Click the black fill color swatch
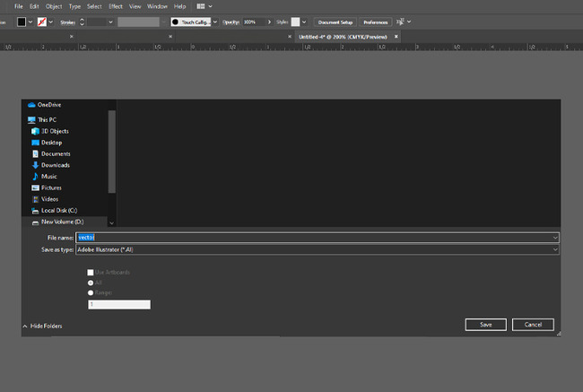The height and width of the screenshot is (392, 583). pos(22,22)
